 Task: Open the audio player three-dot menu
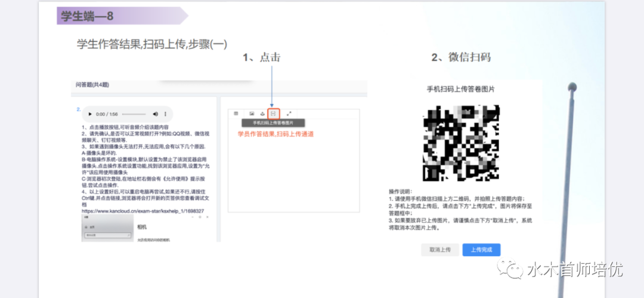(x=166, y=114)
